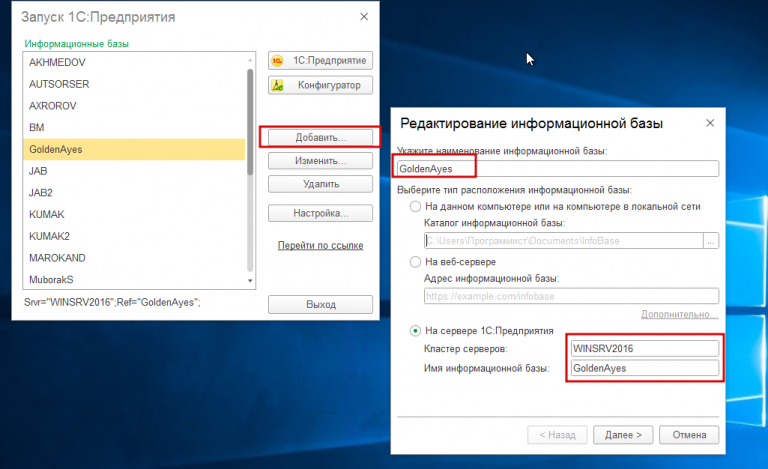Click the Адрес информационной базы URL field
768x469 pixels.
coord(572,296)
